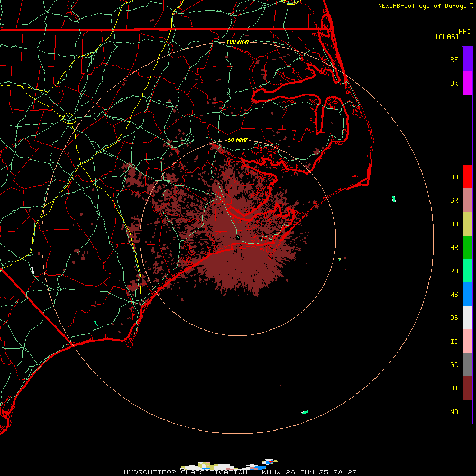
Task: Click the UK legend label
Action: click(x=454, y=83)
